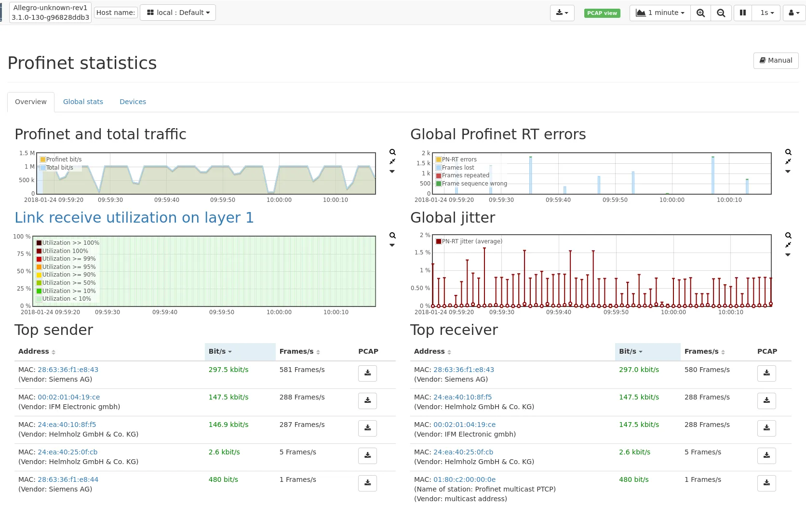Click magnifier icon beside Global jitter graph
This screenshot has height=532, width=806.
[788, 236]
